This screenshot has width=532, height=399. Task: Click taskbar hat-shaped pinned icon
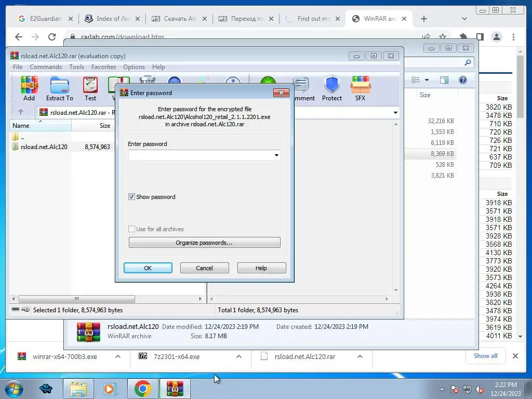coord(46,389)
